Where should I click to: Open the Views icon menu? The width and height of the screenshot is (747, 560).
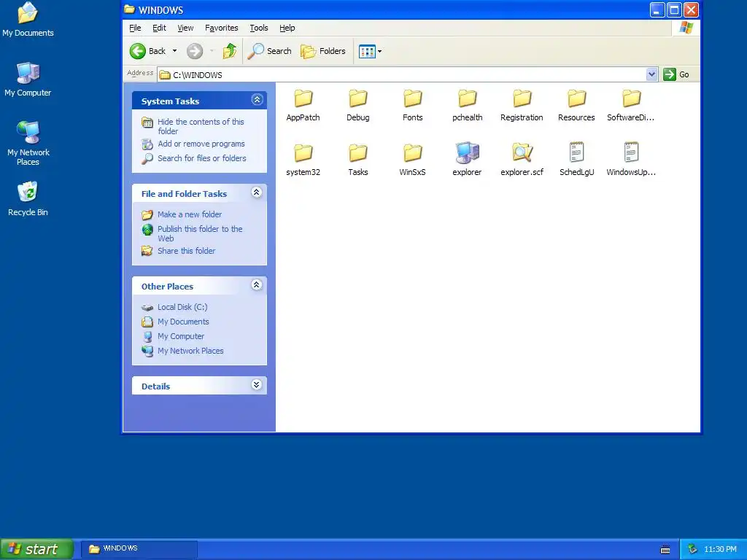coord(367,52)
